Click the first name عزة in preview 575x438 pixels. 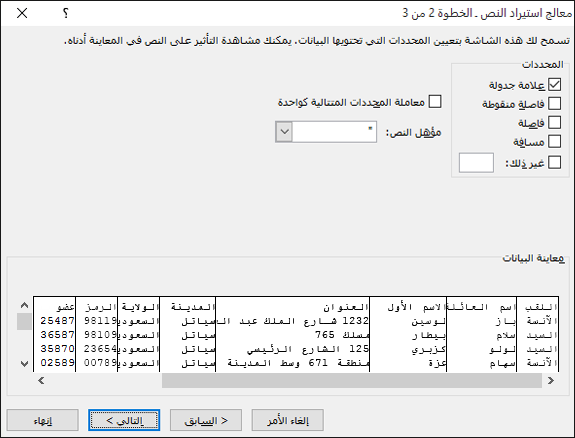[x=437, y=362]
